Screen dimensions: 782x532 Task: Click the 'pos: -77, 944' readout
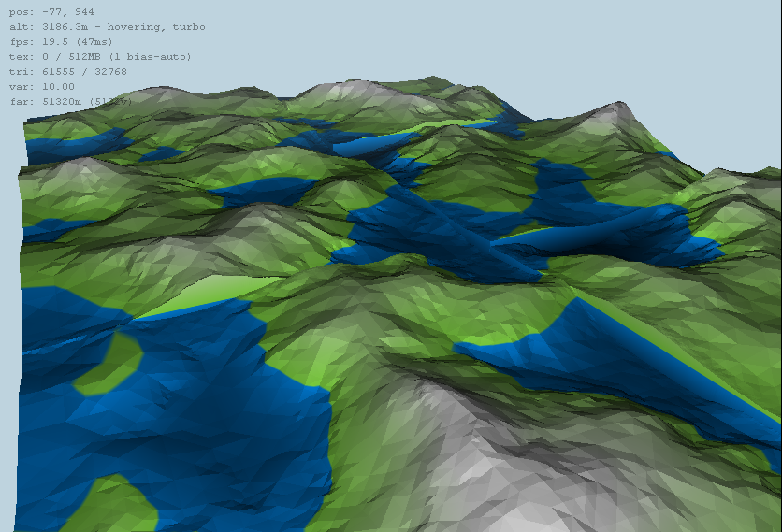click(51, 12)
